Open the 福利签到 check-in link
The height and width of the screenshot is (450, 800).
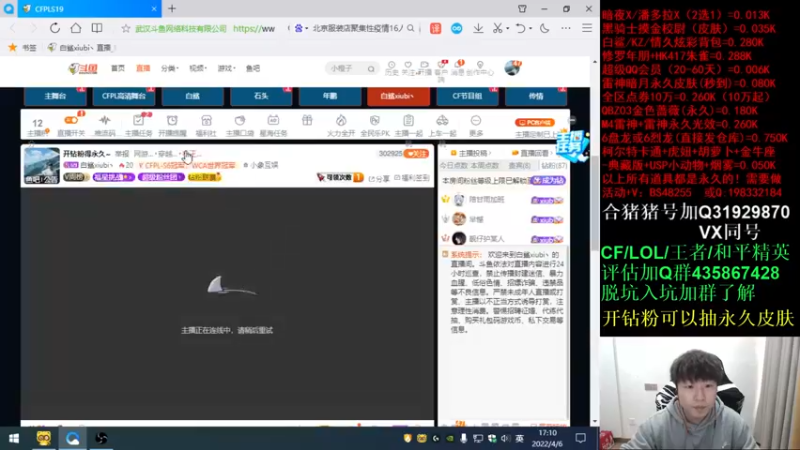412,178
